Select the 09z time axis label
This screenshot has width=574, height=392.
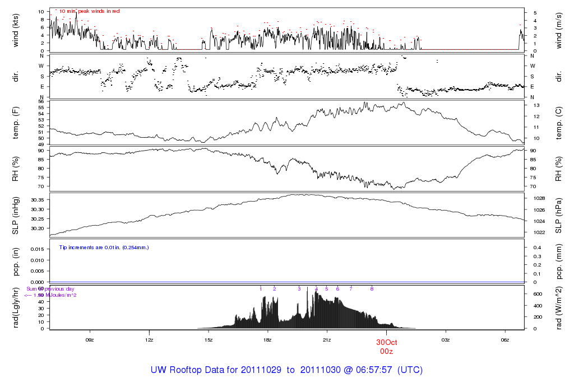point(90,339)
